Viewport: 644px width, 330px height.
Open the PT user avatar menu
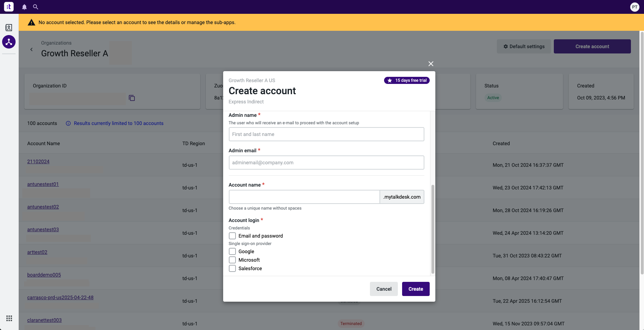[x=635, y=7]
